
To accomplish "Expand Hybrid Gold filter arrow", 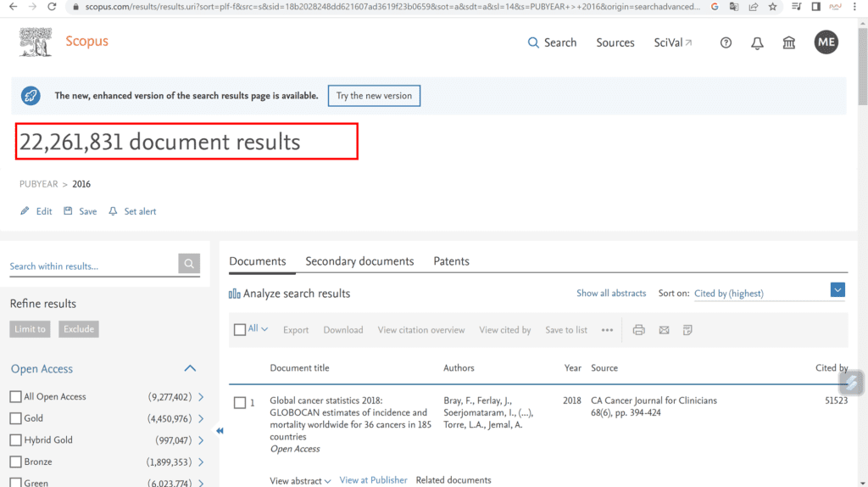I will [201, 439].
